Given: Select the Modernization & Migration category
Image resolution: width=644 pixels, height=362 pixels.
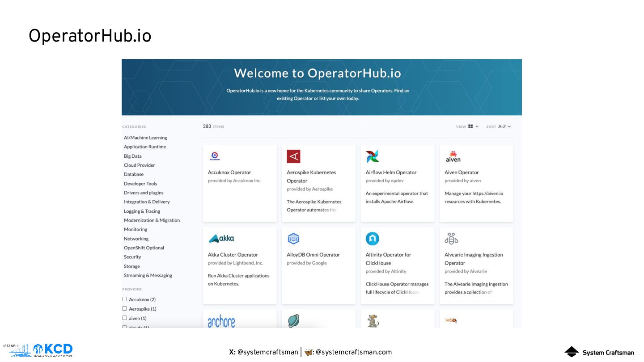Looking at the screenshot, I should (152, 220).
